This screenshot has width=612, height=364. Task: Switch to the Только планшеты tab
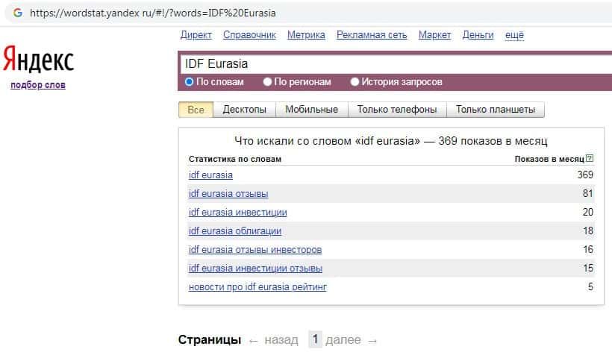(x=496, y=110)
